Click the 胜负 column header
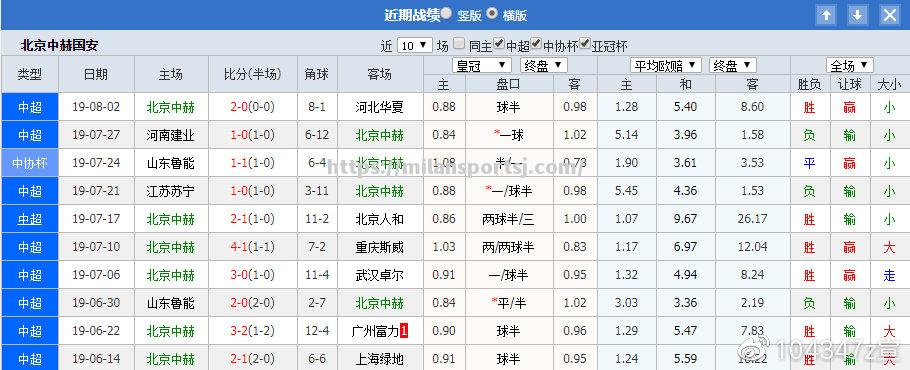The image size is (910, 370). point(810,84)
